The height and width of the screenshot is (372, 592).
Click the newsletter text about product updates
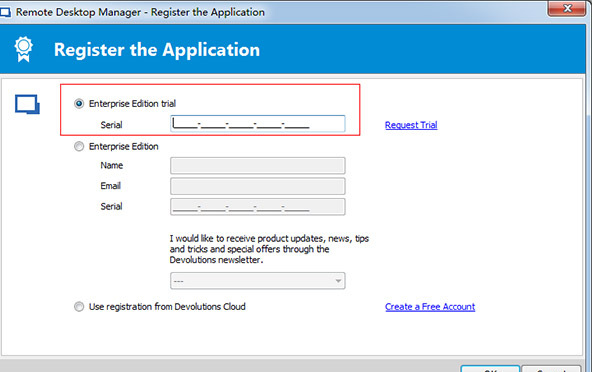pos(269,249)
